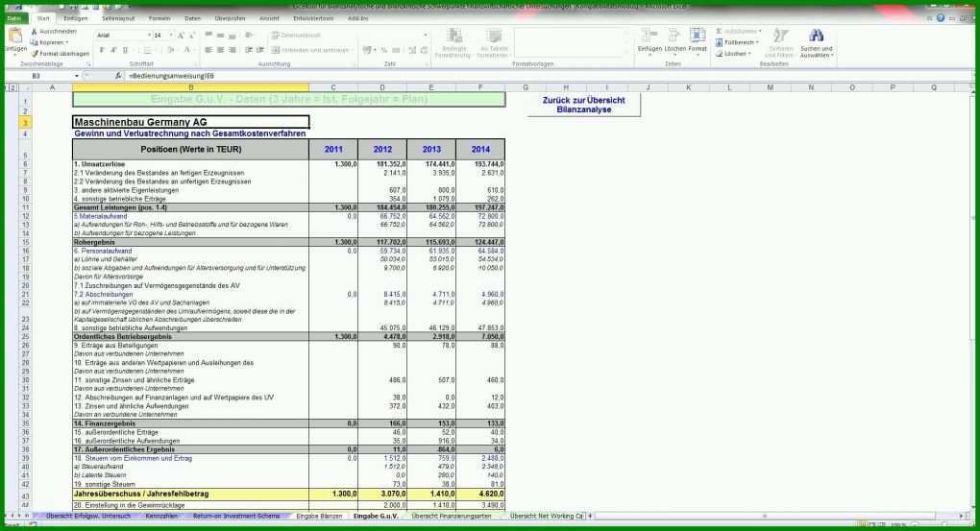Open the font size dropdown showing 14
The width and height of the screenshot is (980, 531).
pos(171,36)
